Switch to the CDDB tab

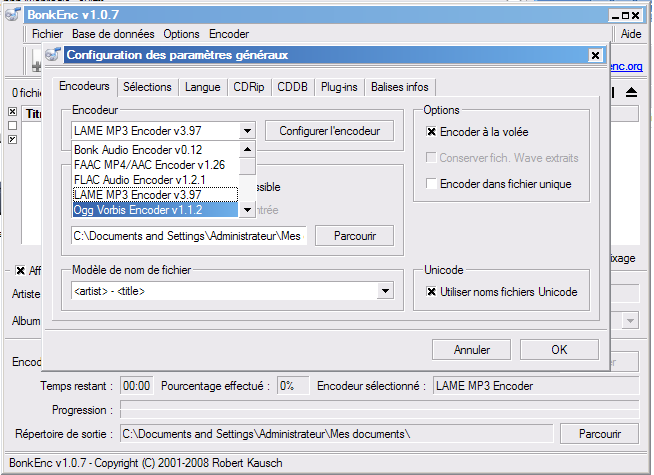[x=292, y=87]
